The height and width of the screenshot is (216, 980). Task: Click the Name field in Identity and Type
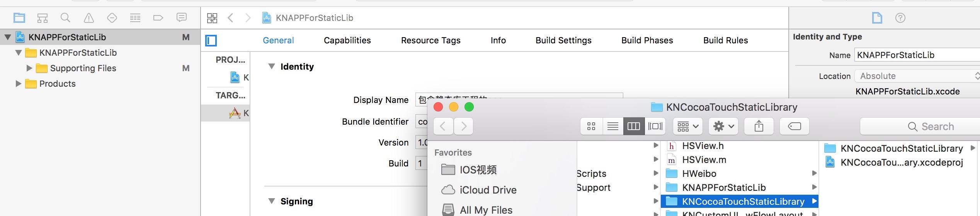click(x=917, y=55)
